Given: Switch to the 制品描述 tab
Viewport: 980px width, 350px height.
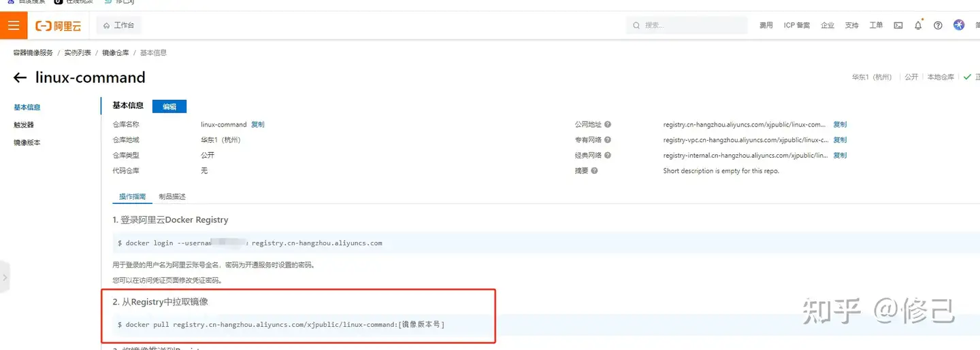Looking at the screenshot, I should (172, 196).
